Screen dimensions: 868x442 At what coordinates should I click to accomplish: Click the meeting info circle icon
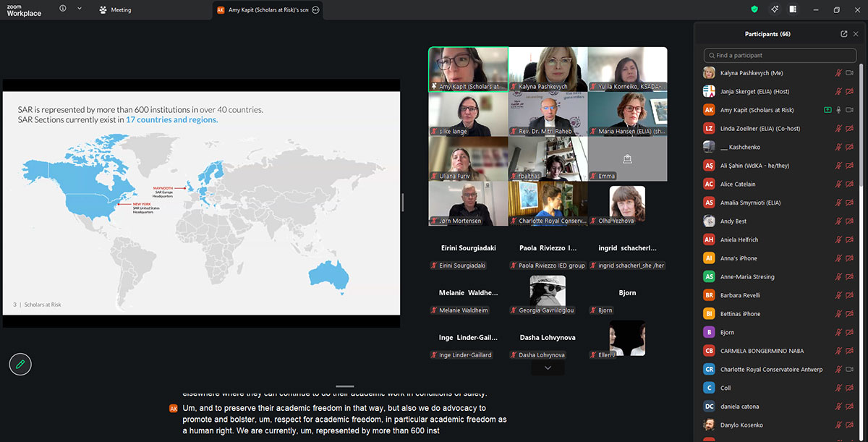(x=62, y=9)
